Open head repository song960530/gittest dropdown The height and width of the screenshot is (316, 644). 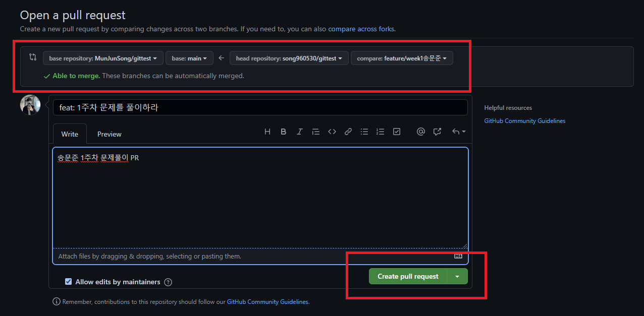pos(289,58)
